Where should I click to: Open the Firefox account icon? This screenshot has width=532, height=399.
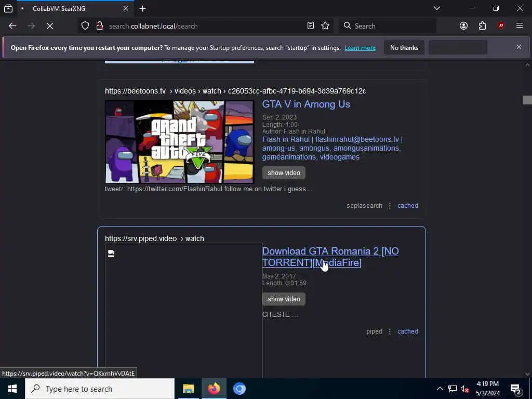pyautogui.click(x=463, y=26)
